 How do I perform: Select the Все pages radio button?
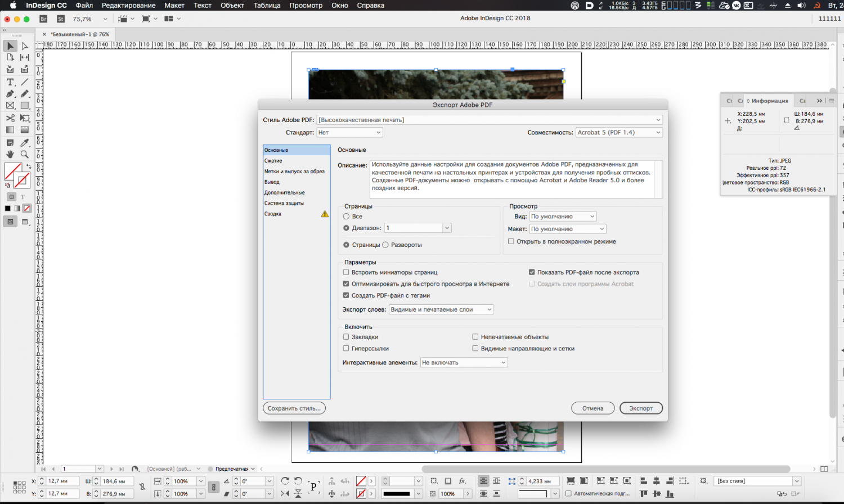[347, 217]
